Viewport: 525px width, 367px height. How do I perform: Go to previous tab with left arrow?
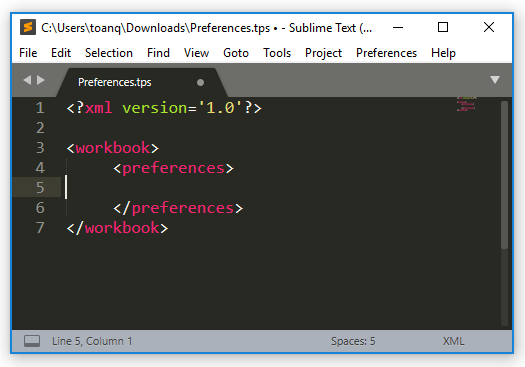[27, 80]
